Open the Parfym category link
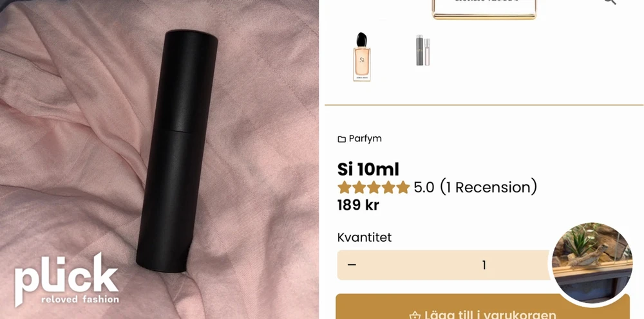 [365, 138]
